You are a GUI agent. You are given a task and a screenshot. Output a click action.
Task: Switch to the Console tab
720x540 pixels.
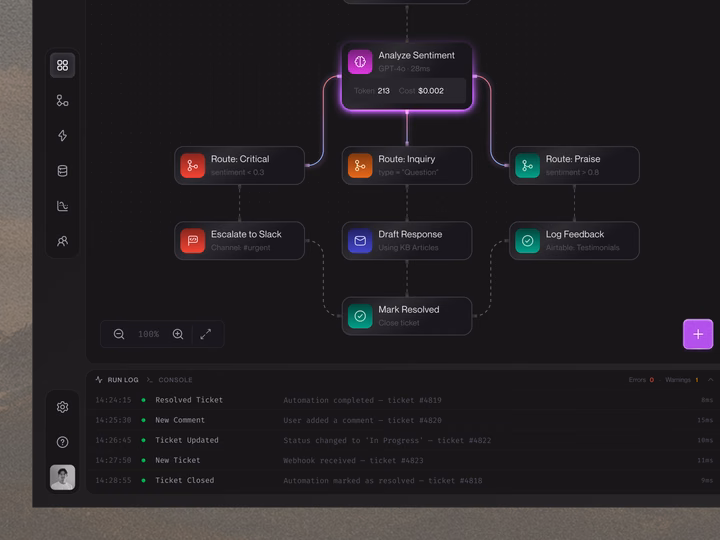click(x=169, y=380)
